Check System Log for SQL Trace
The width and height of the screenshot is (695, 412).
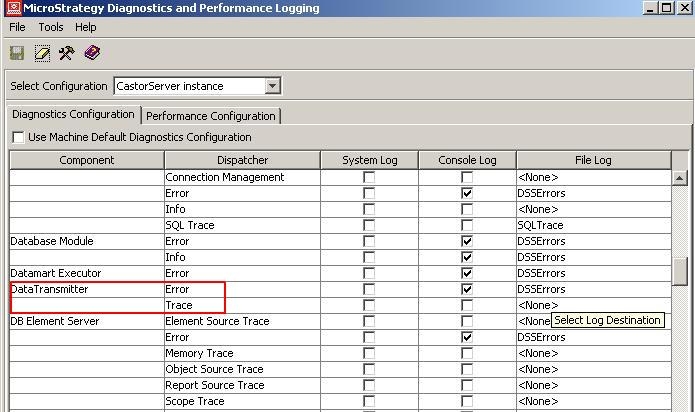[x=369, y=225]
